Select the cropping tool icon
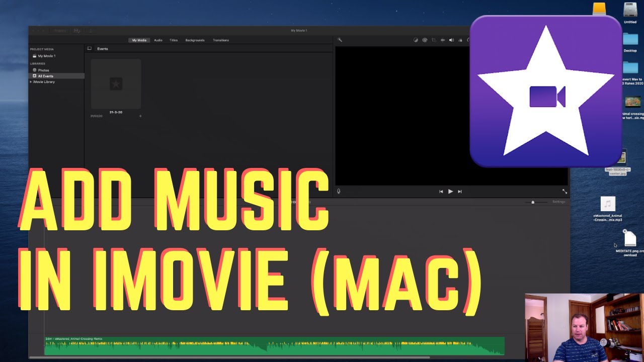Screen dimensions: 644x362 434,40
